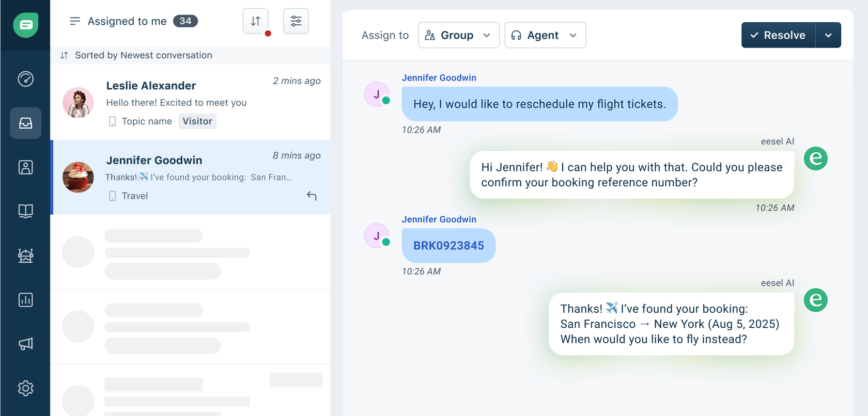Click the Visitor tag on Leslie's conversation

(x=197, y=121)
